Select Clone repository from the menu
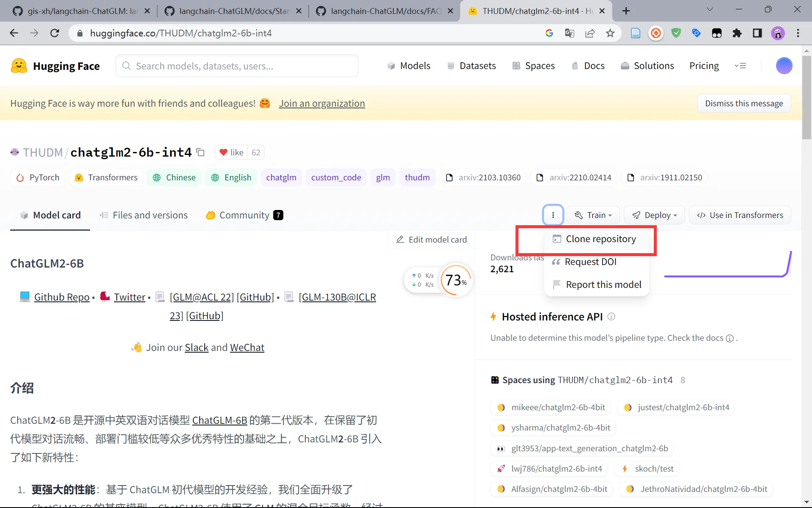Image resolution: width=812 pixels, height=508 pixels. (600, 239)
